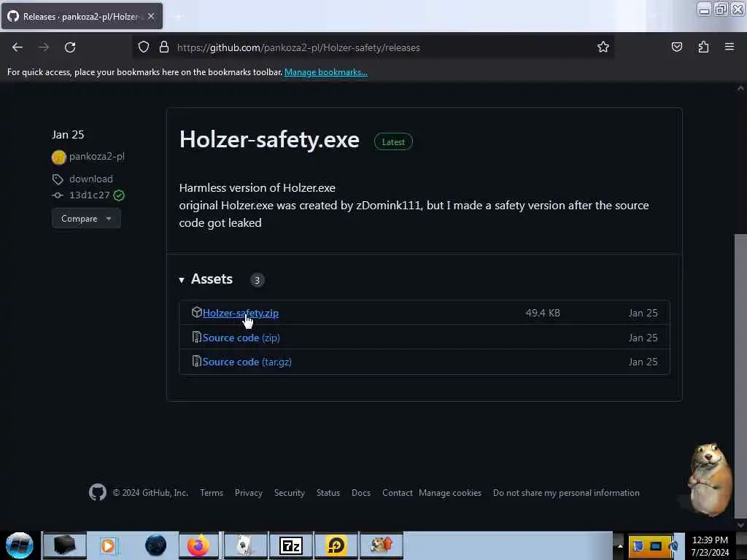Open a new tab with plus
The height and width of the screenshot is (560, 747).
[178, 17]
